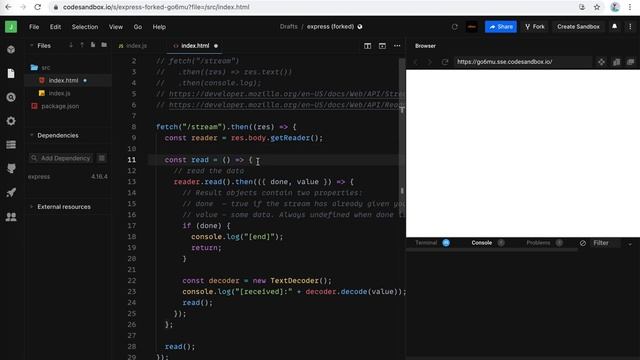Go forward in the preview browser
Image resolution: width=640 pixels, height=360 pixels.
coord(429,62)
